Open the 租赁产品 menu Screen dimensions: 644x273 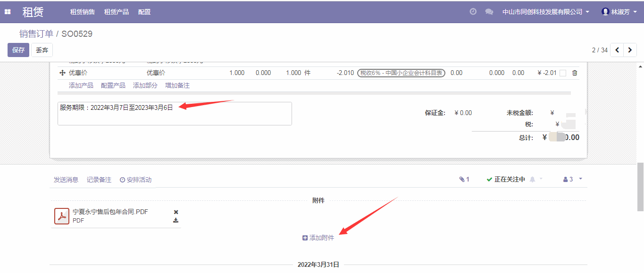pyautogui.click(x=117, y=12)
